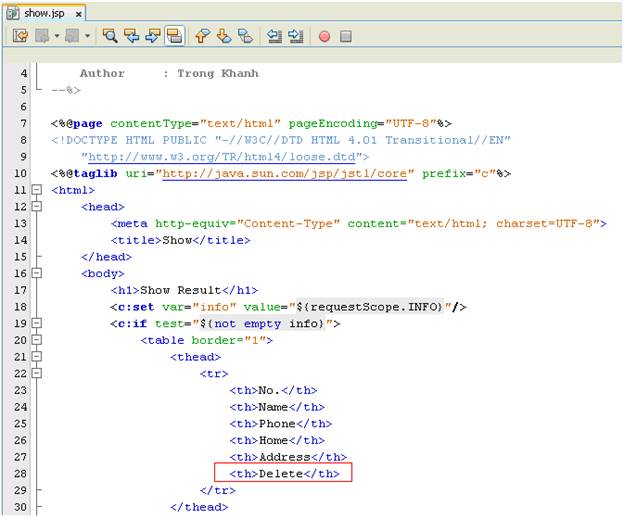Click the Name table header text

[x=273, y=407]
